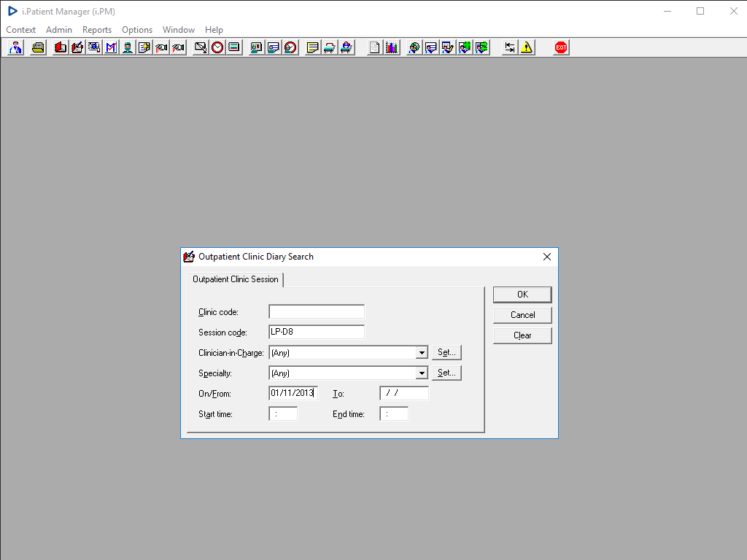
Task: Open the Help menu
Action: (x=214, y=29)
